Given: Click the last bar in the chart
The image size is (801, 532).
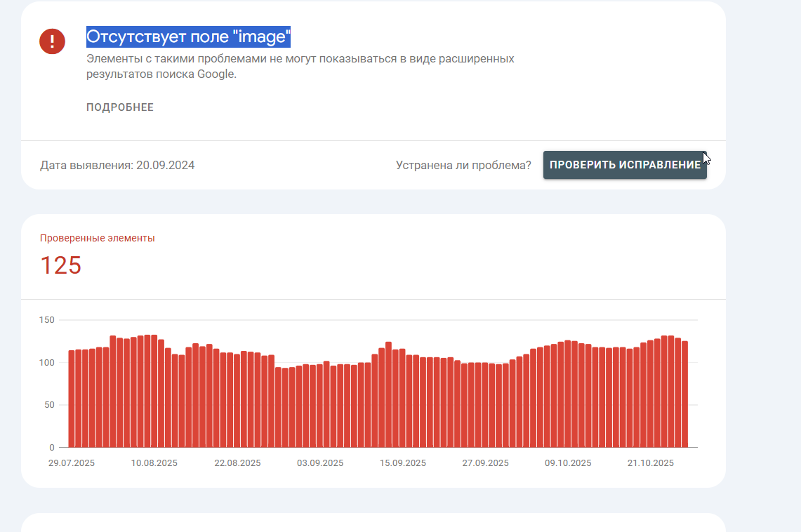Looking at the screenshot, I should point(684,394).
